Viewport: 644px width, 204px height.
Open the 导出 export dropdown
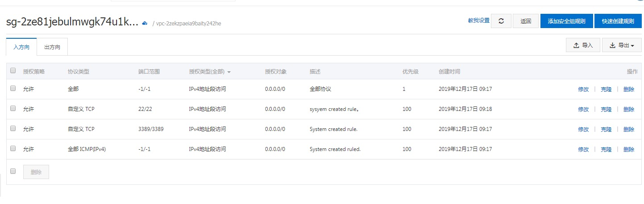point(622,45)
